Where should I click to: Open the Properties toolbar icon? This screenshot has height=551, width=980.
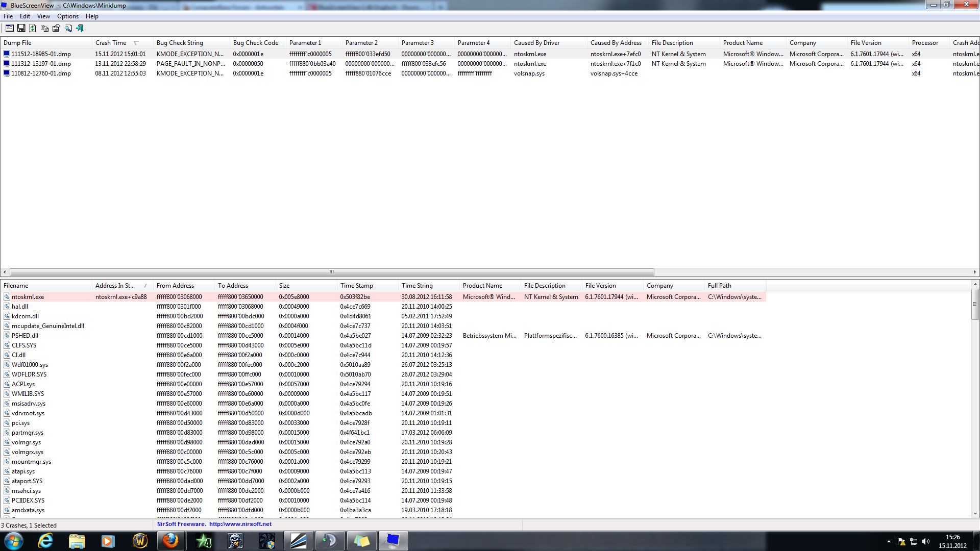56,29
